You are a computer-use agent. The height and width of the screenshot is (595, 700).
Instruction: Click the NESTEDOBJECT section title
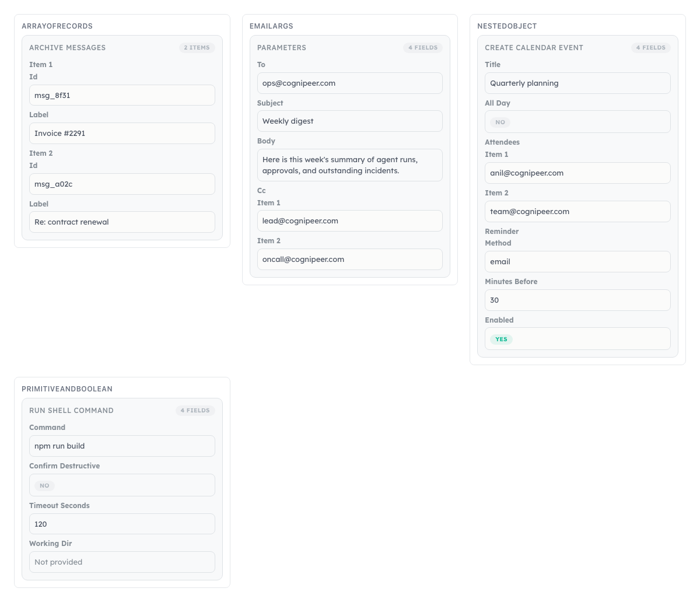[507, 26]
